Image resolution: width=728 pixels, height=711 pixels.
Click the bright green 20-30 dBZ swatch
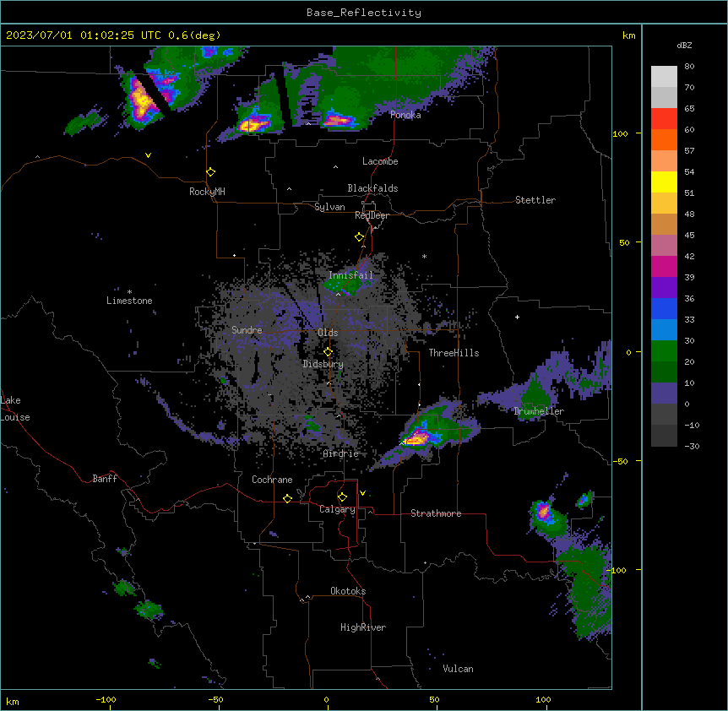664,351
